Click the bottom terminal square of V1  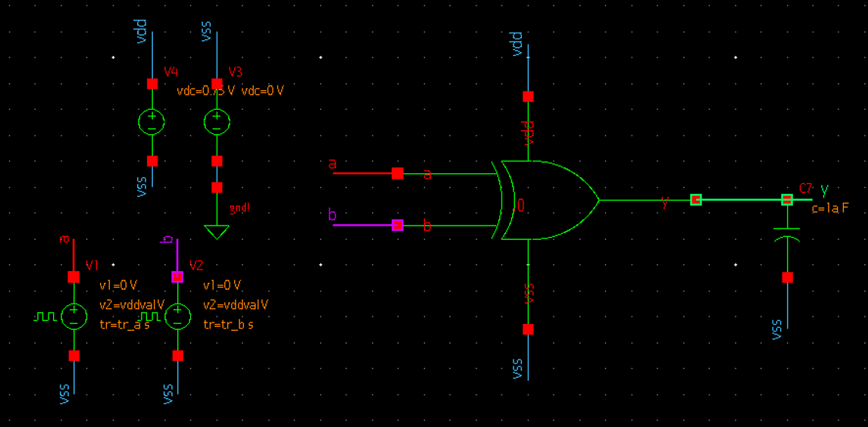pyautogui.click(x=73, y=356)
